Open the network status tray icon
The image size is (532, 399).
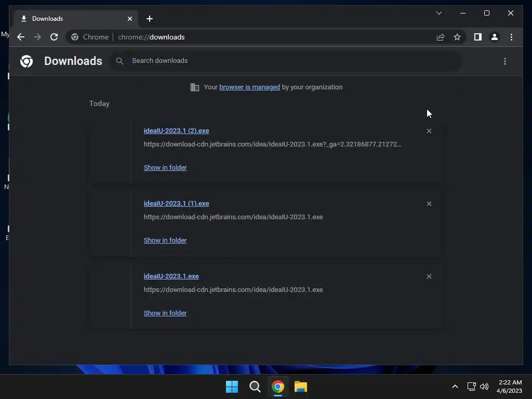tap(471, 387)
